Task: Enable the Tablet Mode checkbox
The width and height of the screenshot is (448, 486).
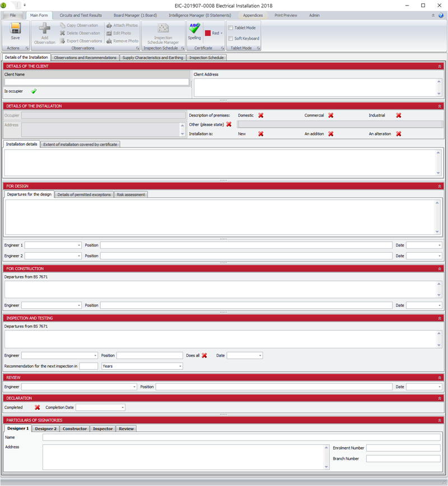Action: coord(231,27)
